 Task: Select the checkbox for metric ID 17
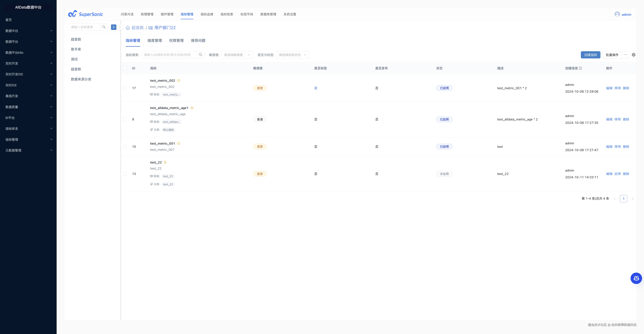[125, 88]
